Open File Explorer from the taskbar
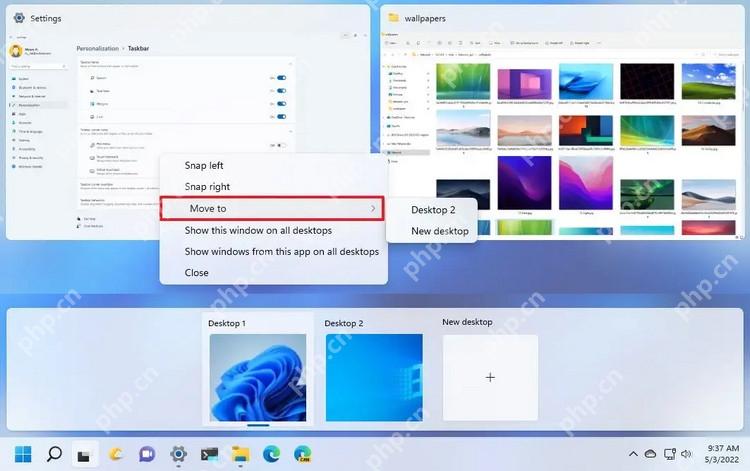 pyautogui.click(x=241, y=454)
